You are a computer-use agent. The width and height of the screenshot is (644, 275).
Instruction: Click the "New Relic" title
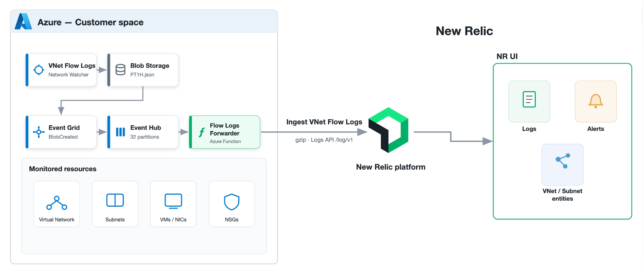click(x=464, y=31)
